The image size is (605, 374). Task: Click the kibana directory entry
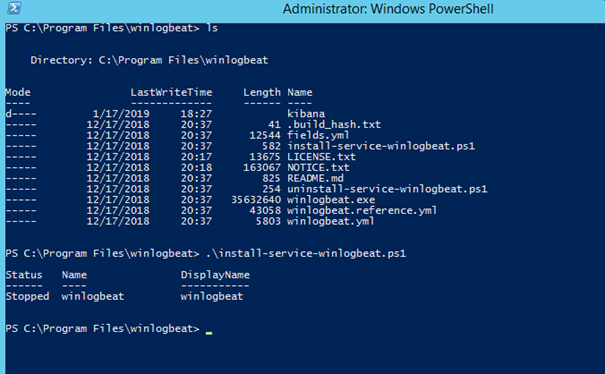coord(306,114)
